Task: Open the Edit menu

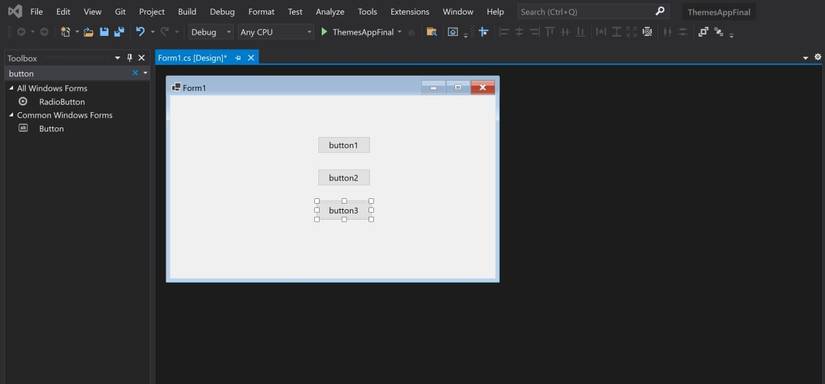Action: [x=63, y=12]
